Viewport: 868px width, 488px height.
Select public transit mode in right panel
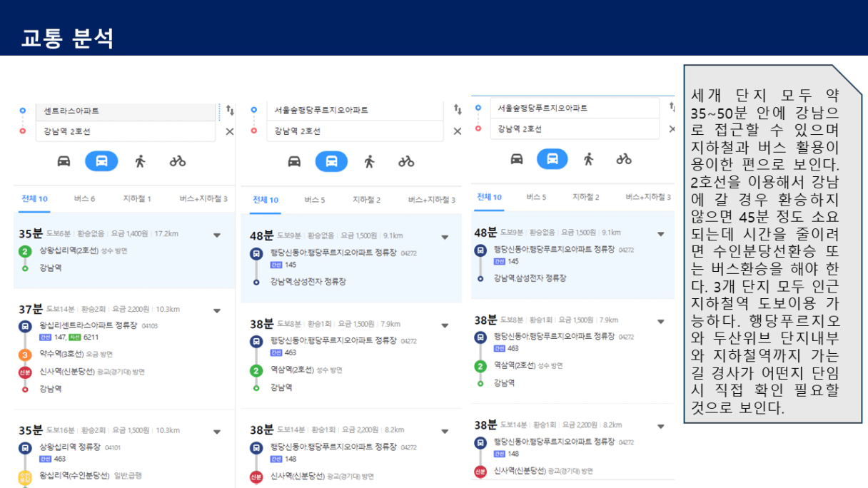tap(552, 158)
